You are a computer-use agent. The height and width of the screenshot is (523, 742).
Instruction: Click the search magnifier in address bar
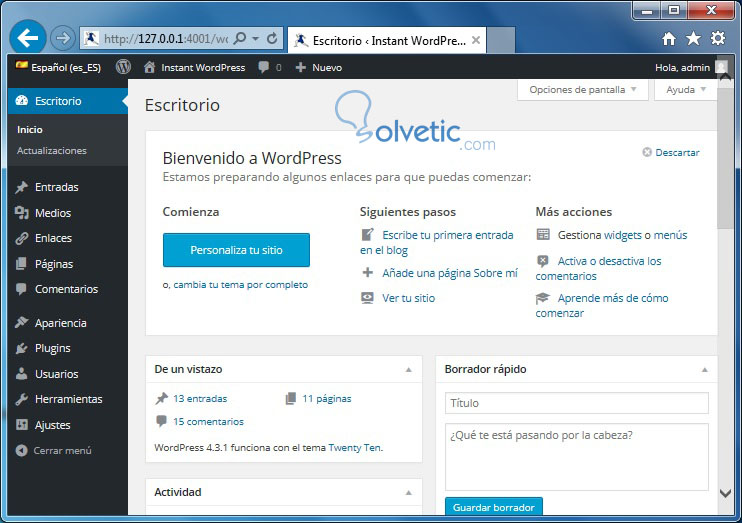[240, 38]
